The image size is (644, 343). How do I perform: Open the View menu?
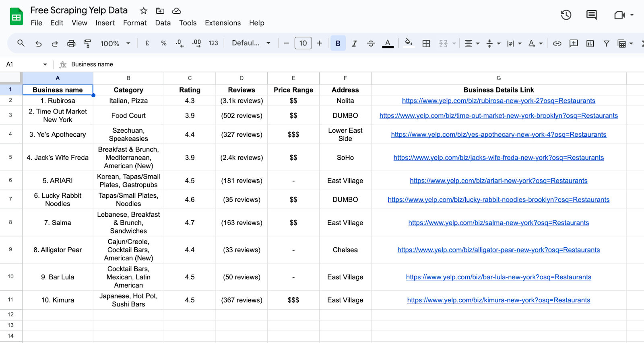pyautogui.click(x=79, y=23)
